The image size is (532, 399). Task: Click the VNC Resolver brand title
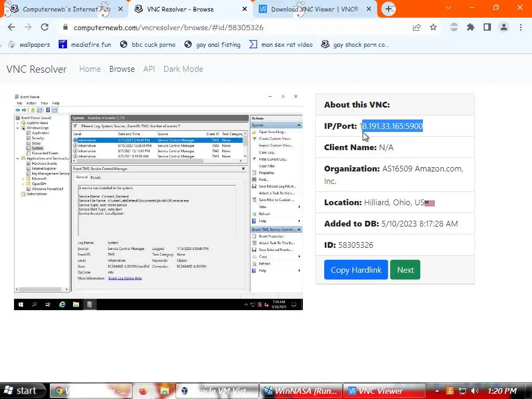36,69
